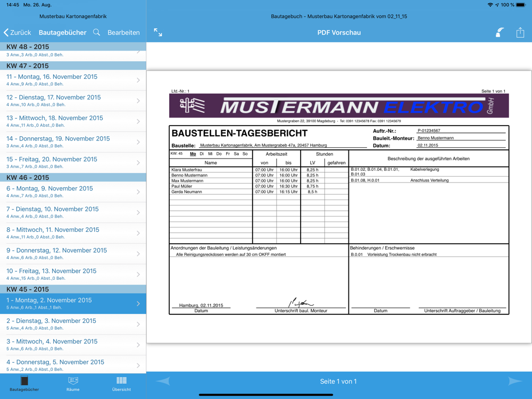Go to previous page arrow
This screenshot has width=532, height=399.
click(x=163, y=381)
